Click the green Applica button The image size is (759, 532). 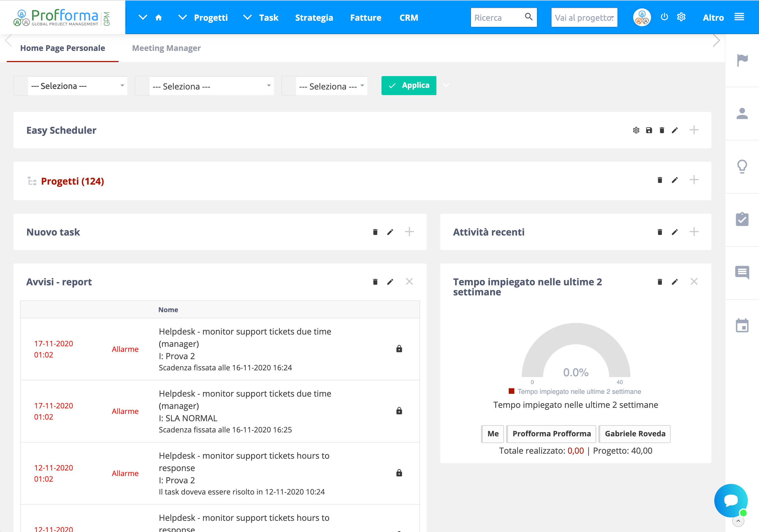[409, 86]
